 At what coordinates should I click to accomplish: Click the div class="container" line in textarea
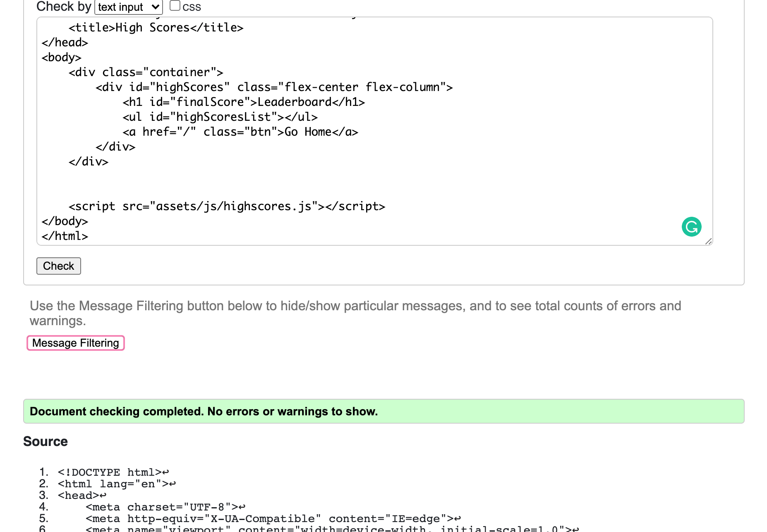pyautogui.click(x=146, y=72)
